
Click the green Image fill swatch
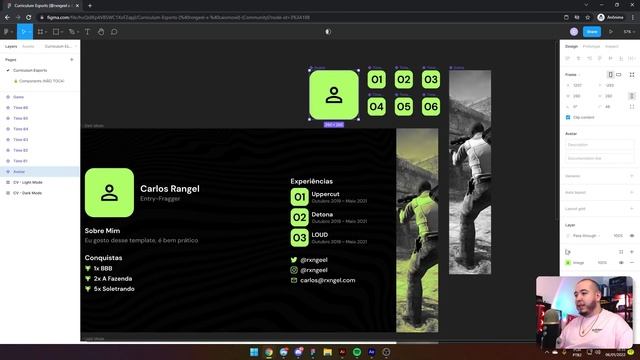568,263
